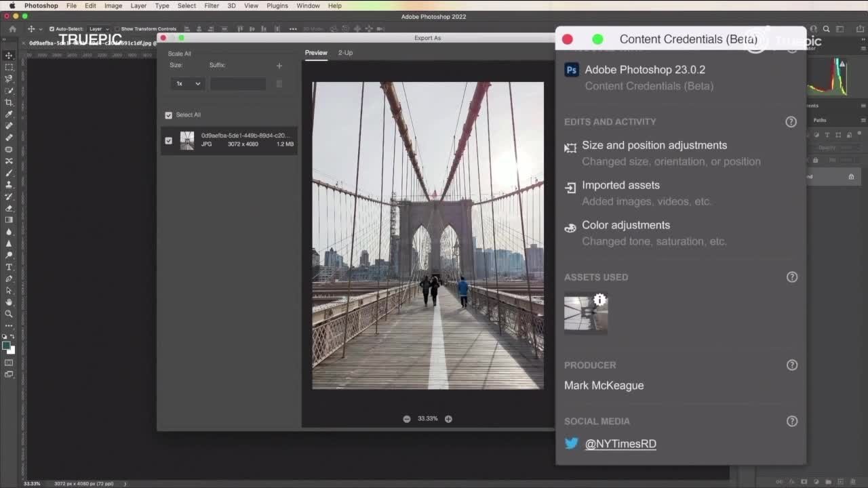Viewport: 868px width, 488px height.
Task: Select the Gradient tool
Action: point(9,220)
